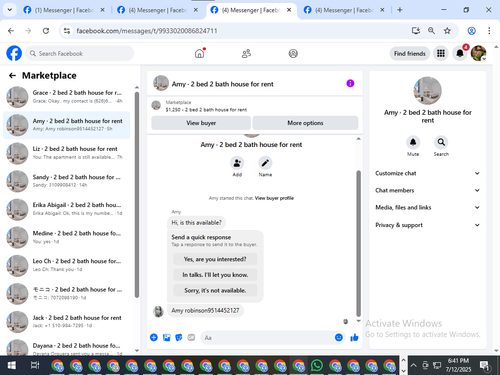Mute Amy conversation bell icon
This screenshot has height=375, width=500.
(x=413, y=142)
